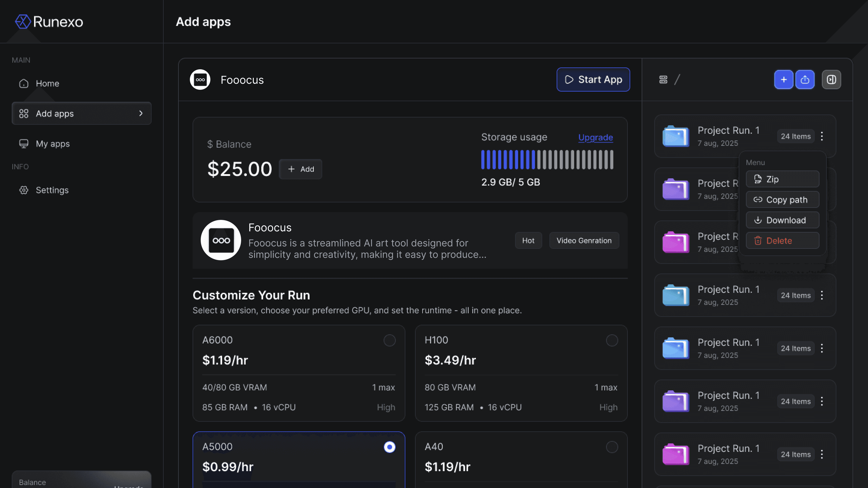Screen dimensions: 868x488
Task: Open three-dot menu of first Project Run
Action: 822,136
